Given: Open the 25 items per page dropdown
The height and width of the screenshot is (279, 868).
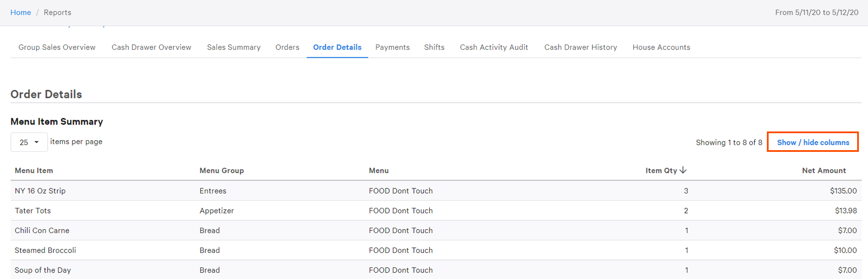Looking at the screenshot, I should [x=29, y=142].
